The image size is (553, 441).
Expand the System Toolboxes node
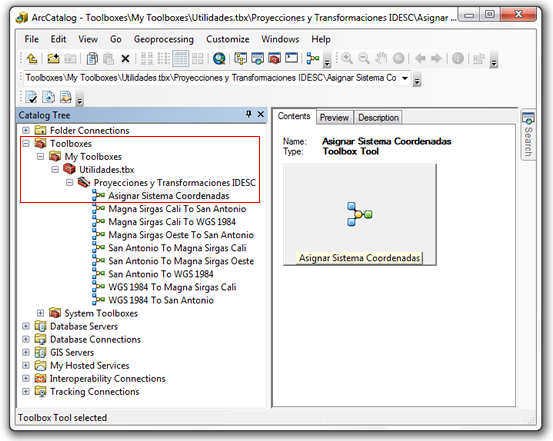point(40,313)
